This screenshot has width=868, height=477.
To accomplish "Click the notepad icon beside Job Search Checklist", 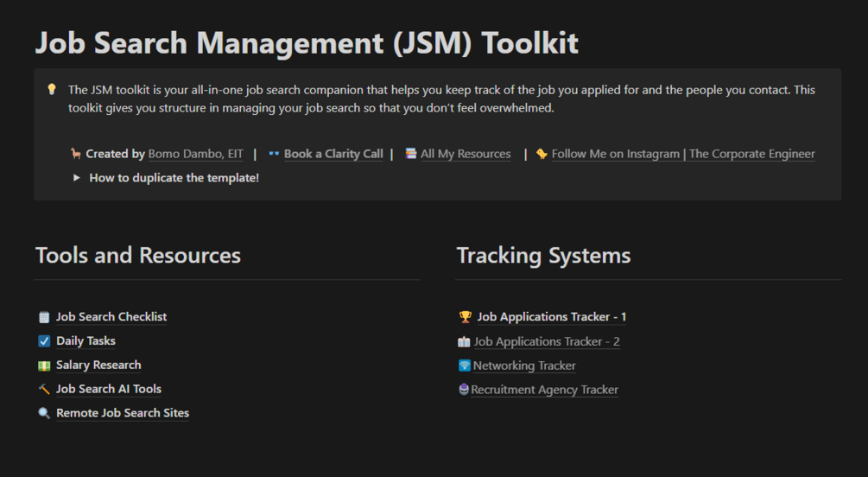I will [x=44, y=317].
